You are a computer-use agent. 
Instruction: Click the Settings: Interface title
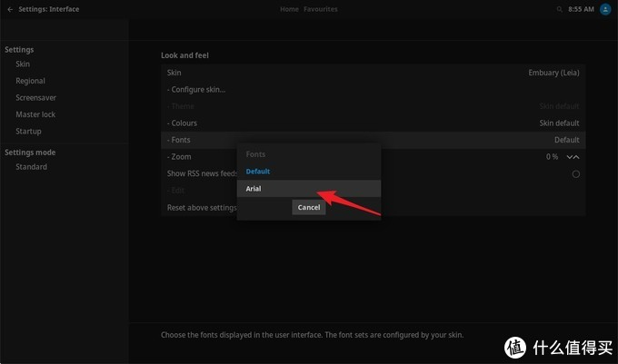point(49,9)
